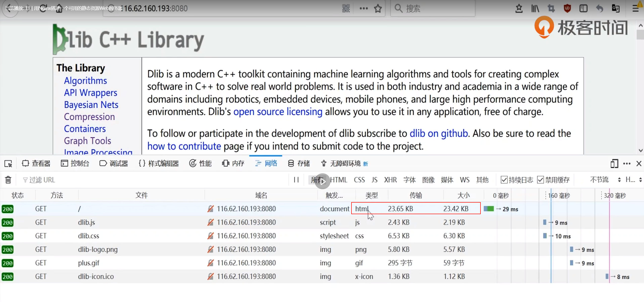This screenshot has width=644, height=302.
Task: Open the Containers link
Action: pos(85,129)
